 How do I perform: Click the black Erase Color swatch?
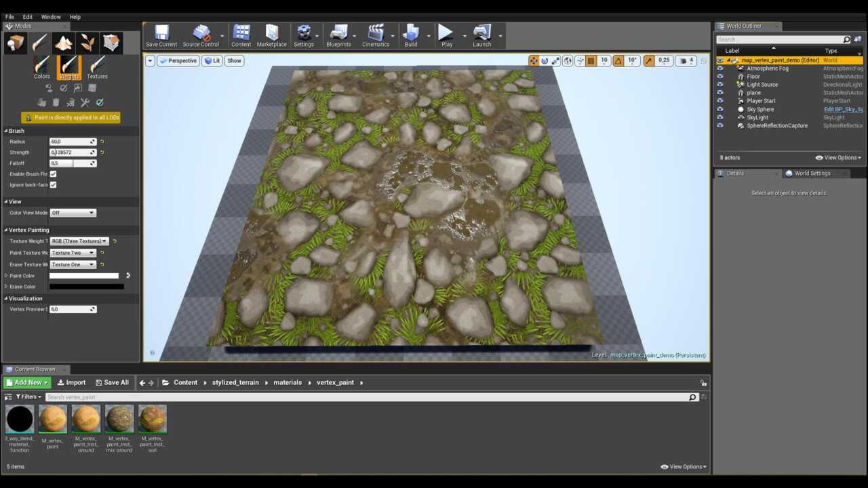point(87,287)
